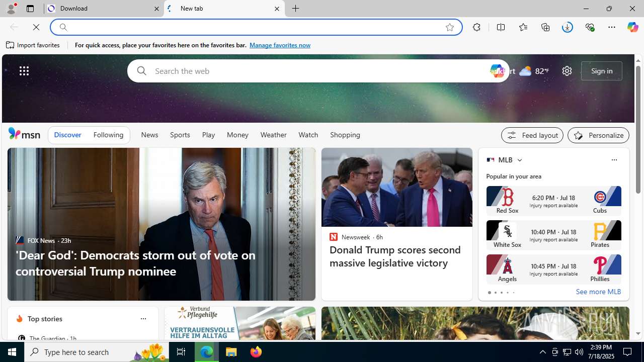Select the Following feed tab

tap(108, 135)
